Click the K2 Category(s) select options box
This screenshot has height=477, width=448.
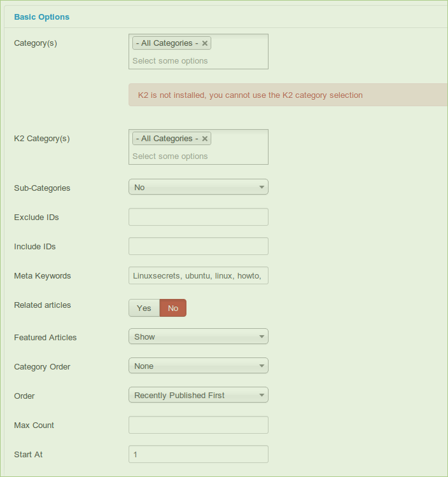198,156
